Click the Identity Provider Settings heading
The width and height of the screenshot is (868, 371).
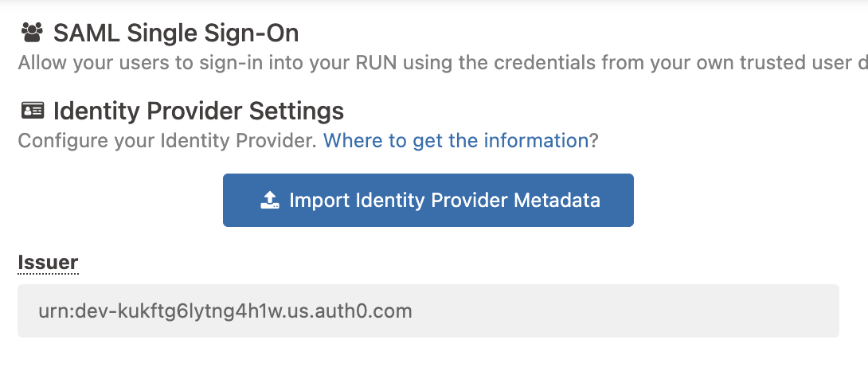(198, 110)
